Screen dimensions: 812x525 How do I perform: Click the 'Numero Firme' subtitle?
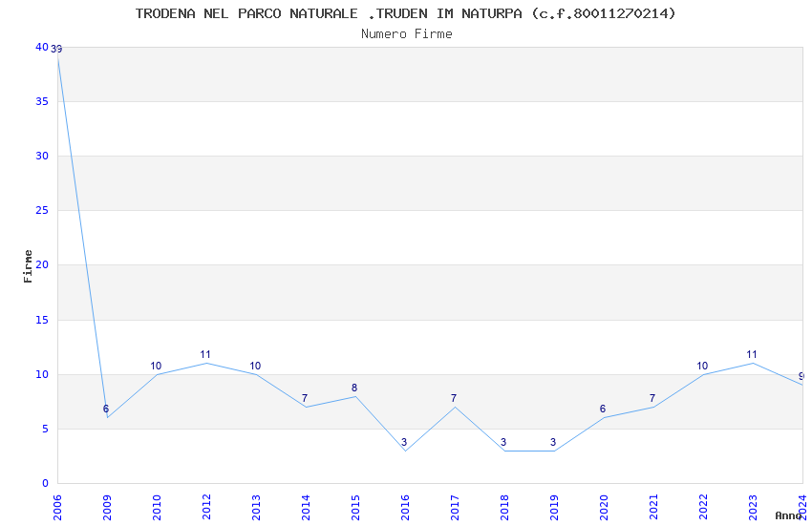(x=406, y=33)
